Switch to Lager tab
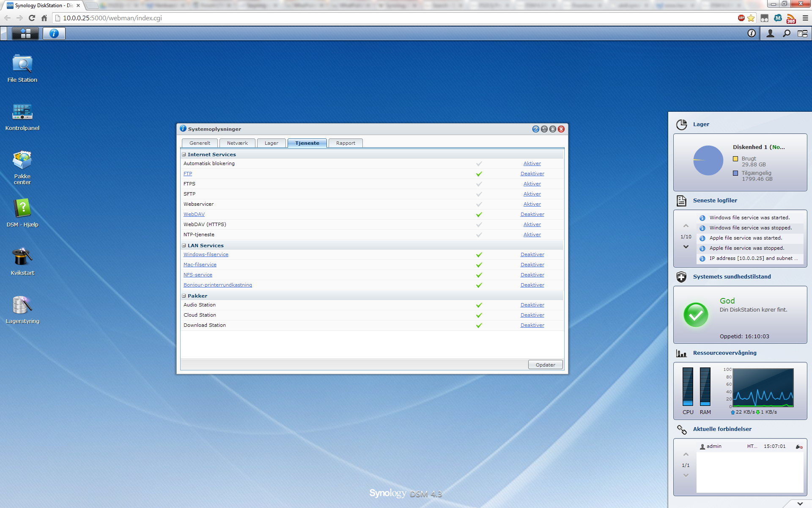 pyautogui.click(x=272, y=143)
